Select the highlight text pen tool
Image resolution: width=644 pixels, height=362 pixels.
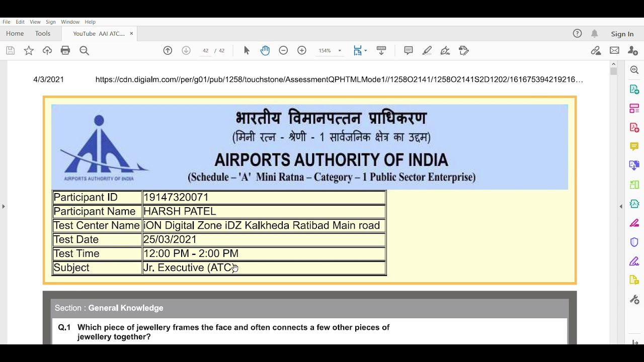tap(427, 50)
